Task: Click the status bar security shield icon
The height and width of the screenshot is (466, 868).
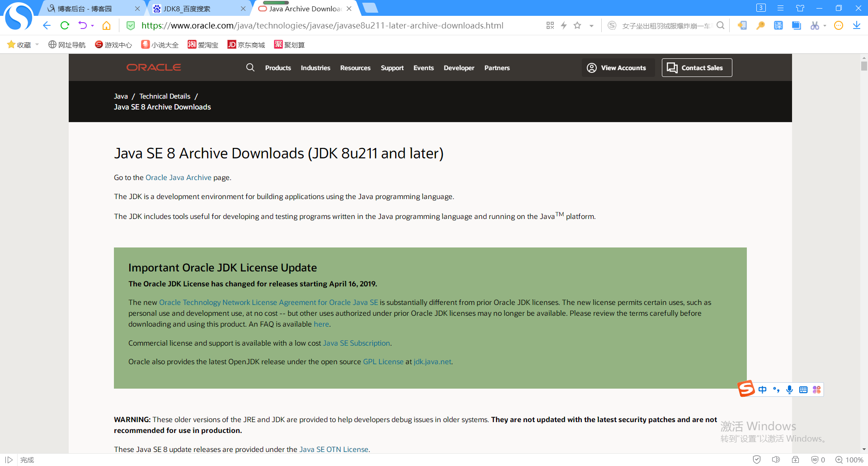Action: click(x=757, y=460)
